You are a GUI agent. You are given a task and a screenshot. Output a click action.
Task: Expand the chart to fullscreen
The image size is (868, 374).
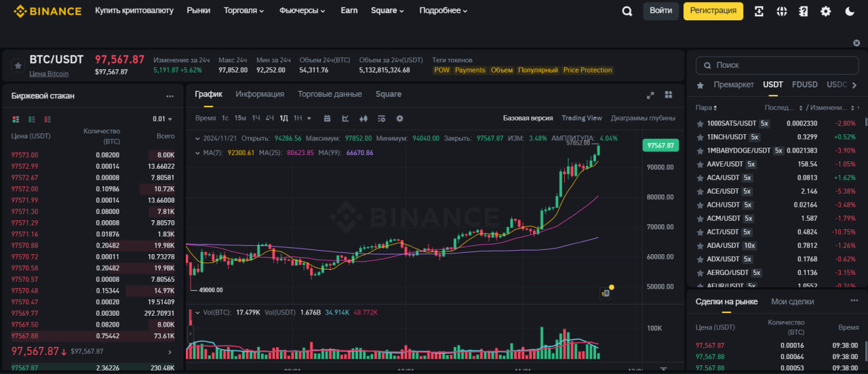[x=650, y=95]
